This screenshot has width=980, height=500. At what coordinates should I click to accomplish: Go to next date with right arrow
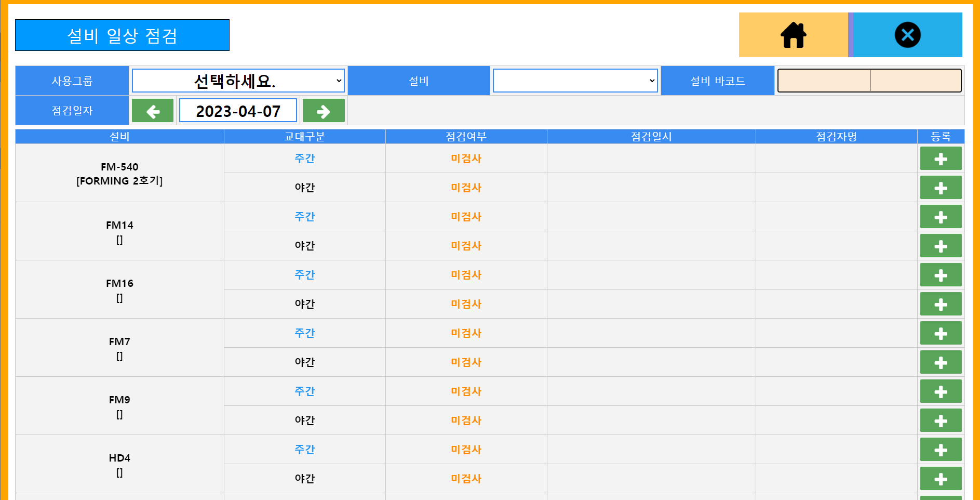point(324,111)
